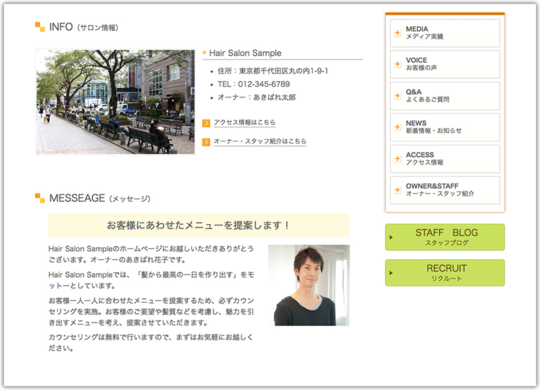Viewport: 540px width, 390px height.
Task: Open the OWNER&STAFF menu item
Action: 445,190
